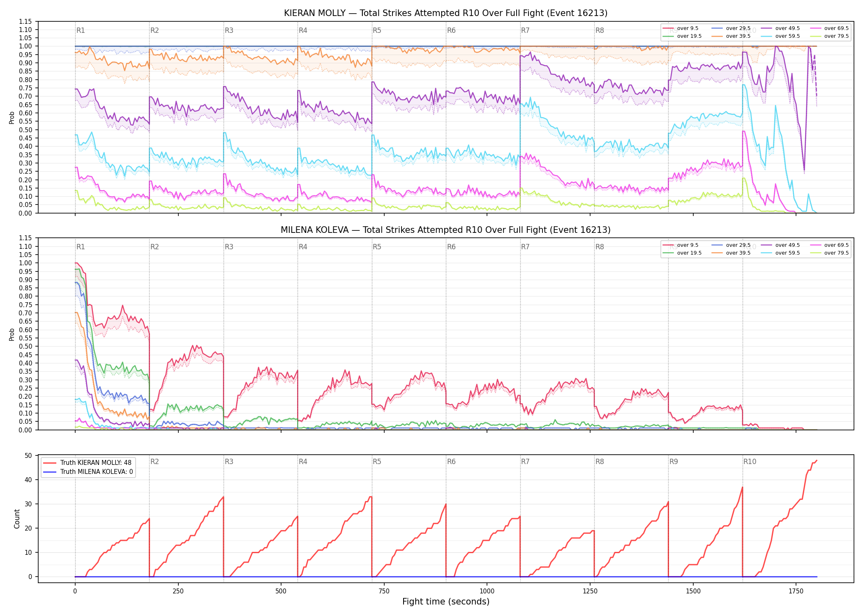Select 'over 79.5' legend entry in MILENA KOLEVA chart
This screenshot has height=616, width=863.
point(829,253)
